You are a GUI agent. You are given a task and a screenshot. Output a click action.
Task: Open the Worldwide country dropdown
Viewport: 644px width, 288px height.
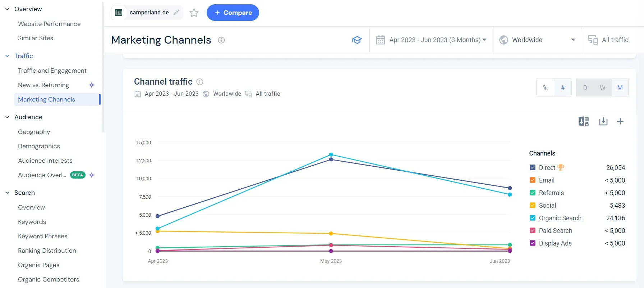tap(537, 40)
